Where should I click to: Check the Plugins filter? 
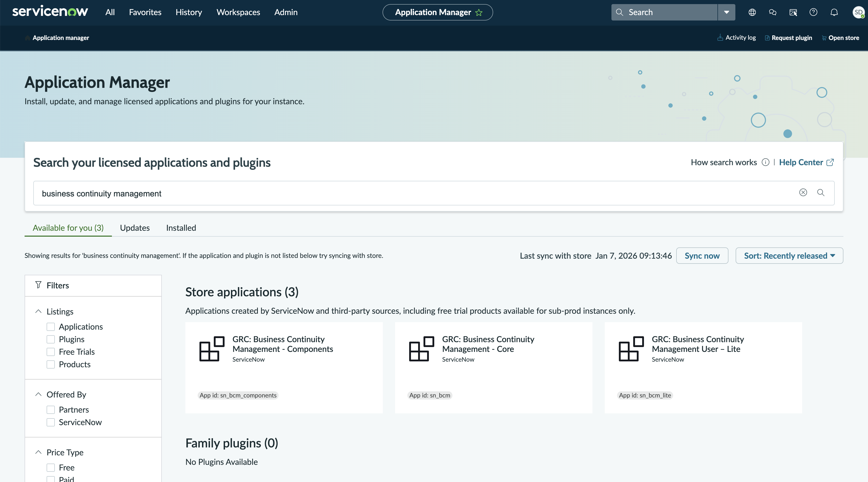[x=50, y=339]
